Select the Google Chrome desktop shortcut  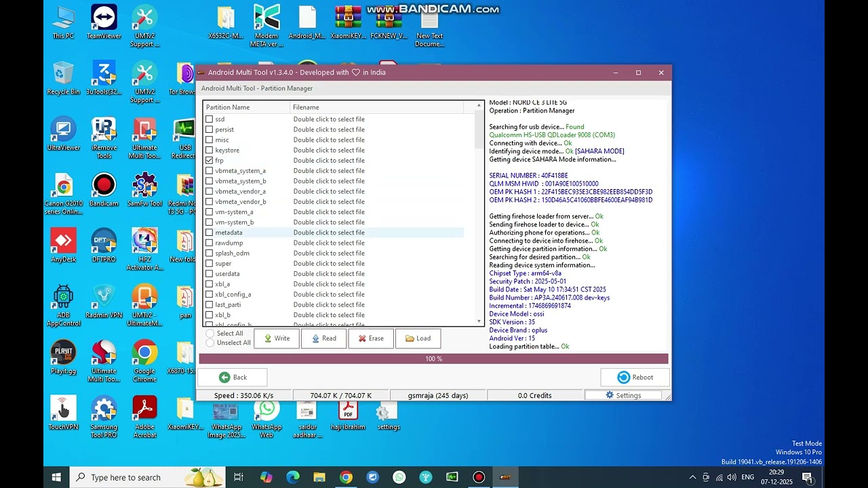click(144, 362)
